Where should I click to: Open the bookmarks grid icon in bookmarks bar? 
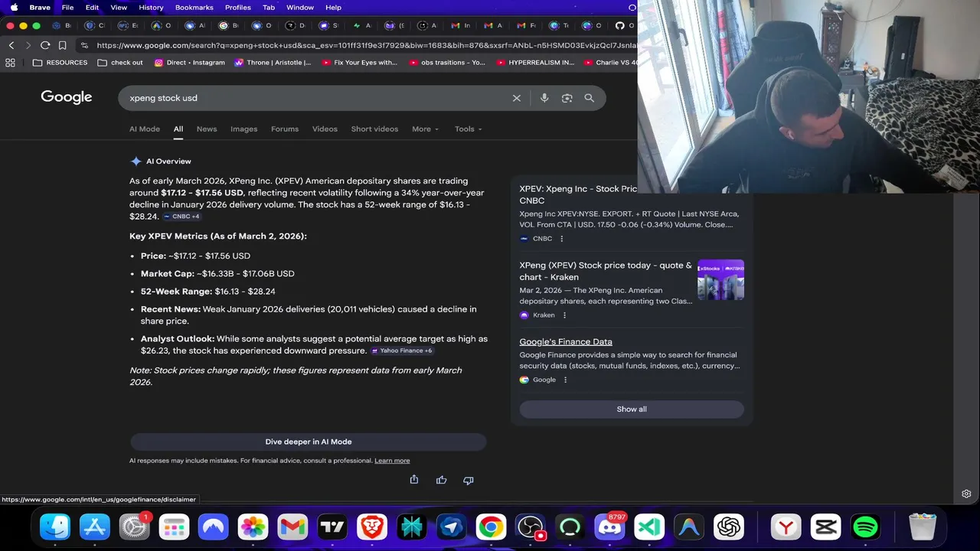(10, 63)
